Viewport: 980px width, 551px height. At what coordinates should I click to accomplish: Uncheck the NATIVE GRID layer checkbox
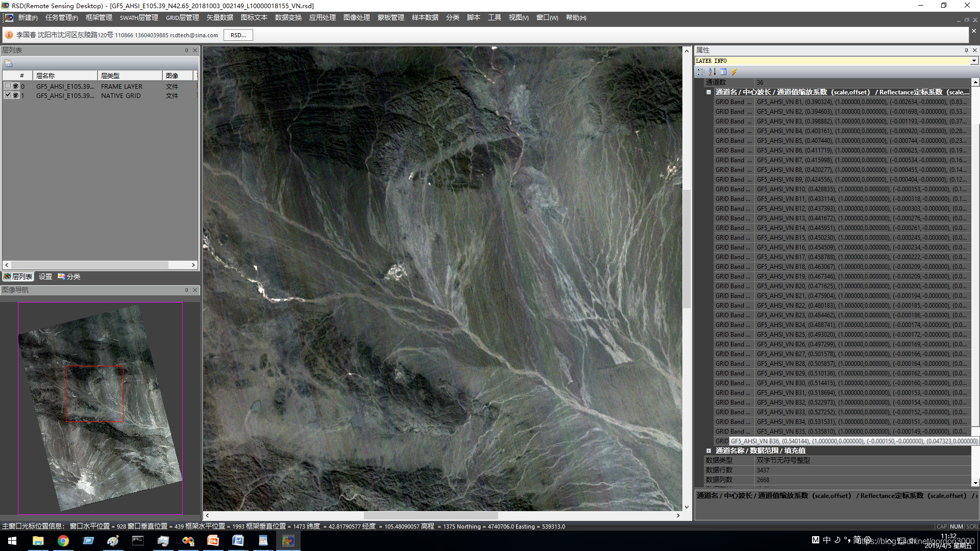point(8,95)
